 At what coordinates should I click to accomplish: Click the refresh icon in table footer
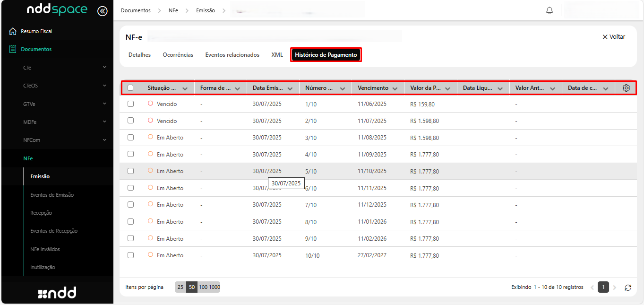(627, 288)
